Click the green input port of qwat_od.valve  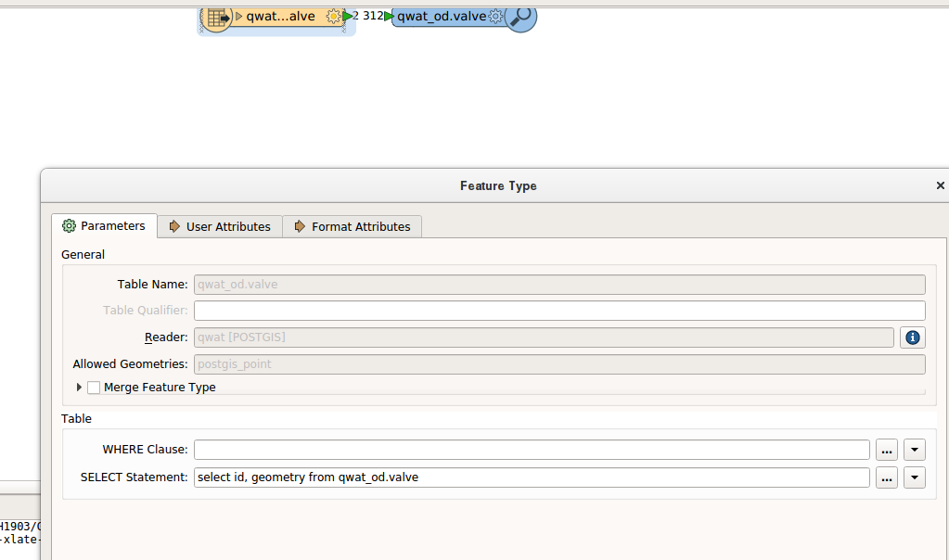pyautogui.click(x=389, y=16)
